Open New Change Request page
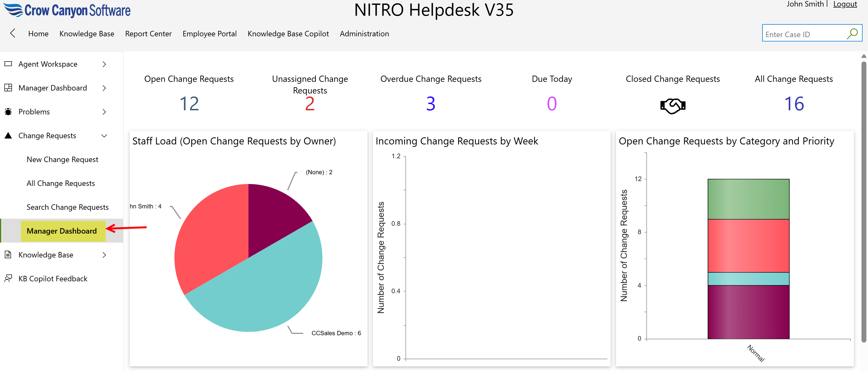 tap(62, 160)
